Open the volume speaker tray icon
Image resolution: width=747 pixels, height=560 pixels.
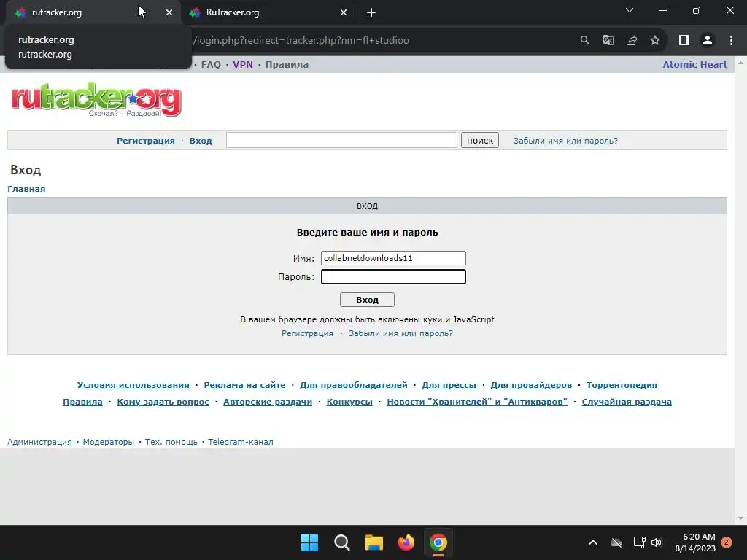[657, 542]
